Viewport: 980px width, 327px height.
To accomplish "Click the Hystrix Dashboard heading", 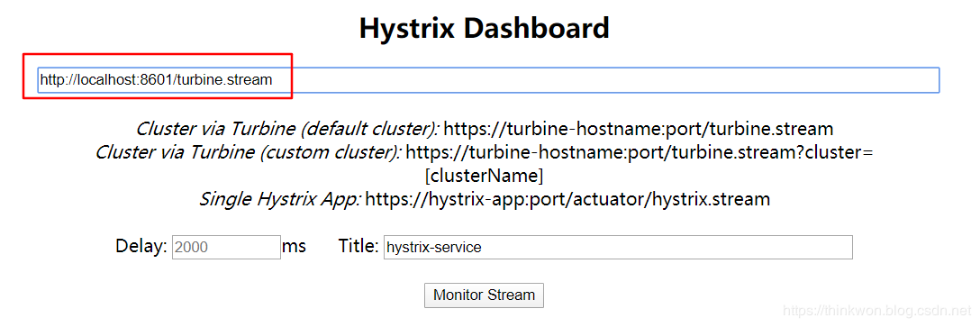I will pyautogui.click(x=485, y=28).
